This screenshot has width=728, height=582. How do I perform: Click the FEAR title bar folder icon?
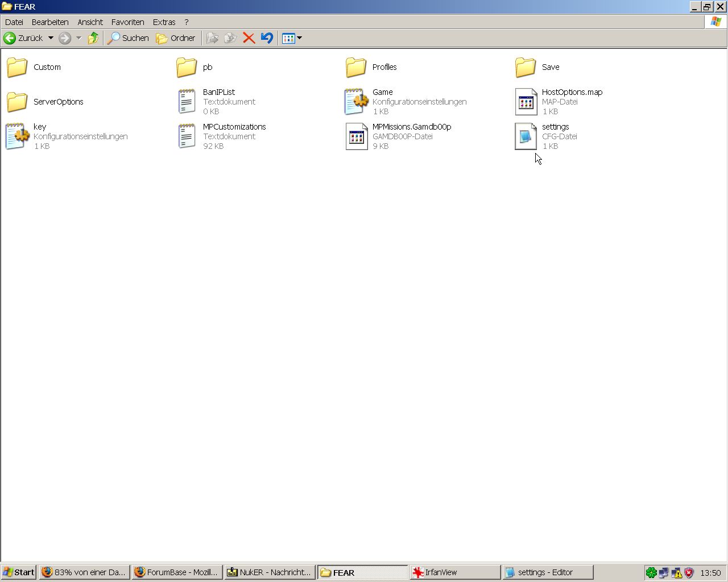[7, 7]
